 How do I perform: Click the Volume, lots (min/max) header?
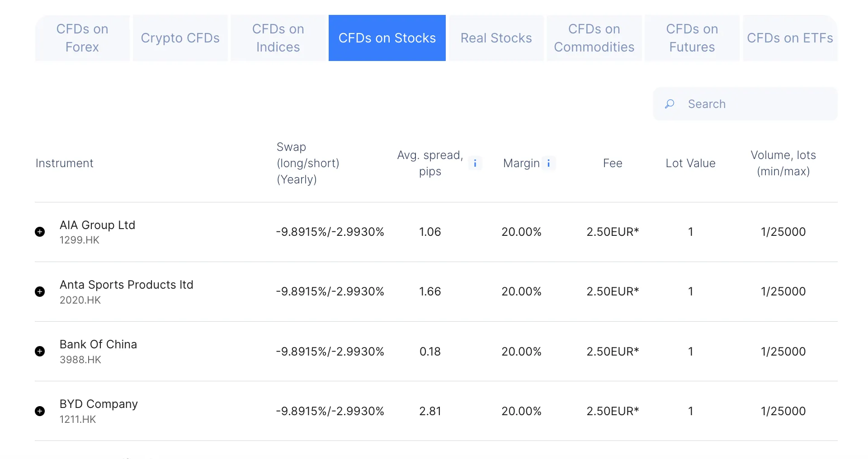coord(783,163)
